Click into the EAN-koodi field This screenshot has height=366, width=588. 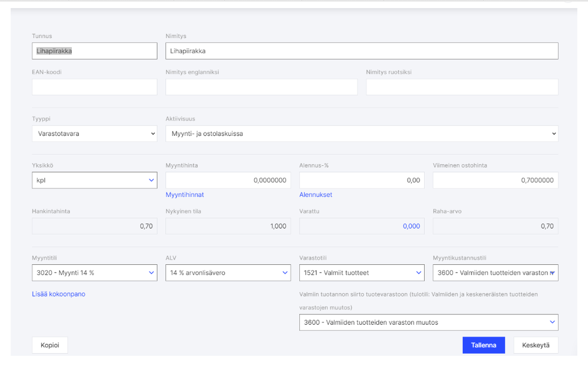pyautogui.click(x=94, y=87)
